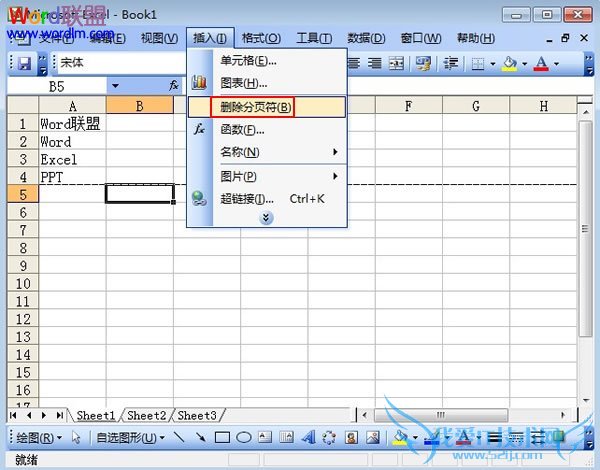This screenshot has width=600, height=470.
Task: Select column F by its header
Action: pos(408,106)
